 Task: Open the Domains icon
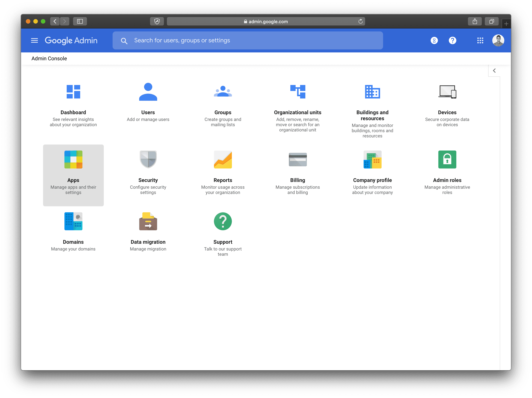pyautogui.click(x=73, y=221)
